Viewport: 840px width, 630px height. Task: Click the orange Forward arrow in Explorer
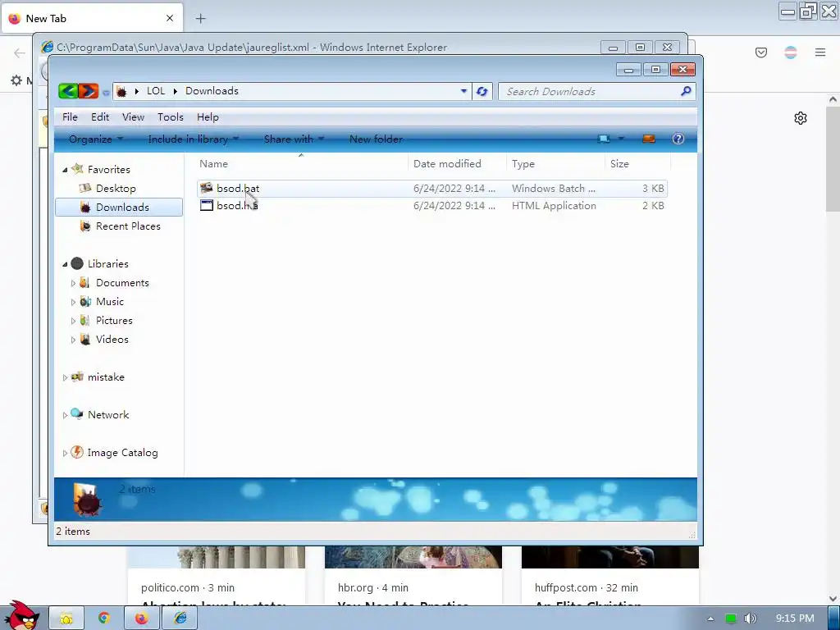click(x=89, y=91)
